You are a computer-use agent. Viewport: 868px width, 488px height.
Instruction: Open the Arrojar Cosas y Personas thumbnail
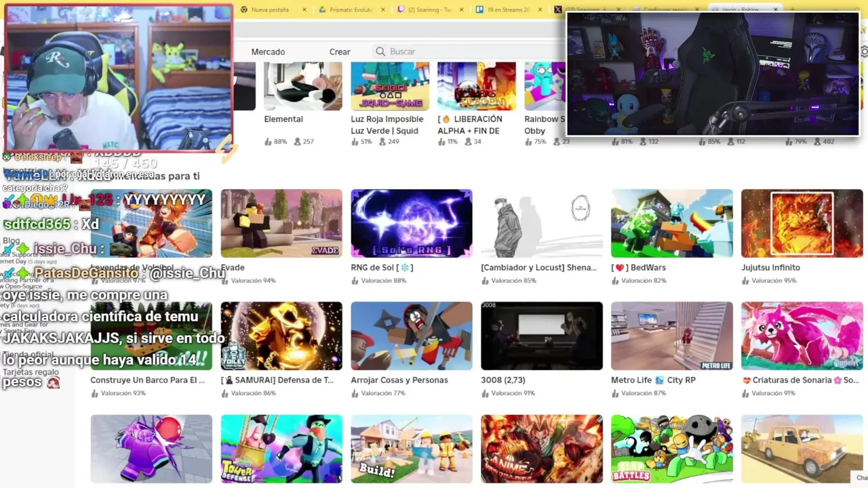point(412,336)
